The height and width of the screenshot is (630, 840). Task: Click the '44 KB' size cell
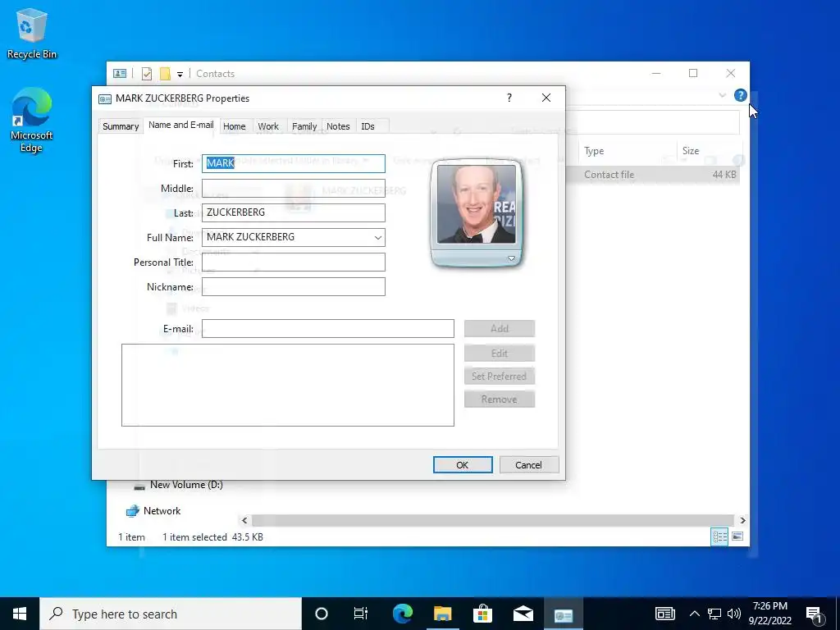pyautogui.click(x=724, y=175)
